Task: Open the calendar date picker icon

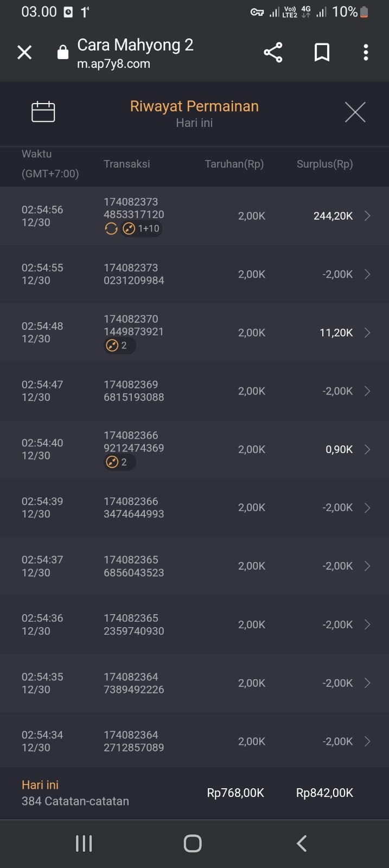Action: point(43,112)
